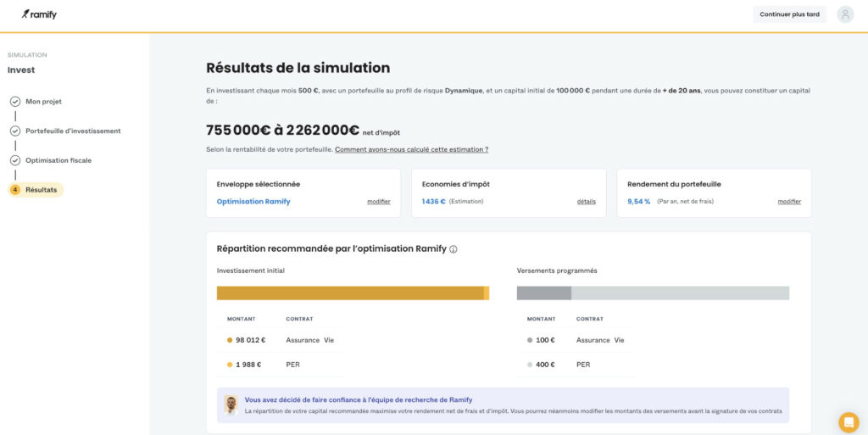Go to Mon projet step

pyautogui.click(x=43, y=102)
